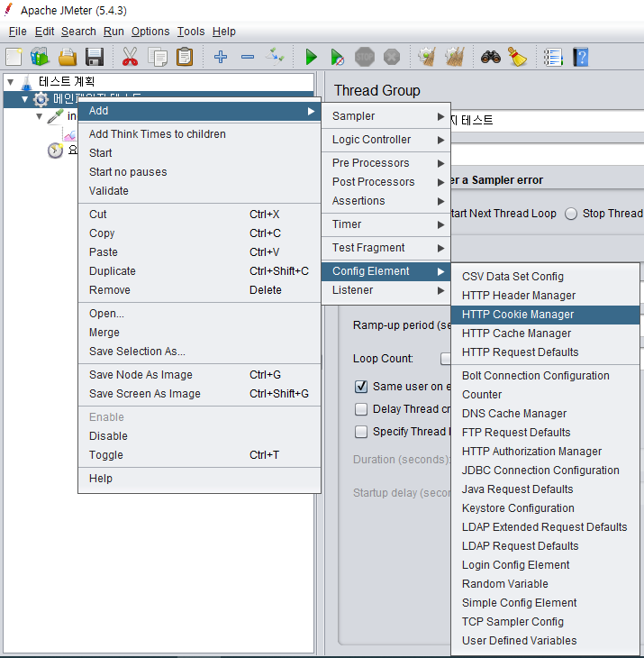Choose Duplicate from the context menu

[x=113, y=271]
